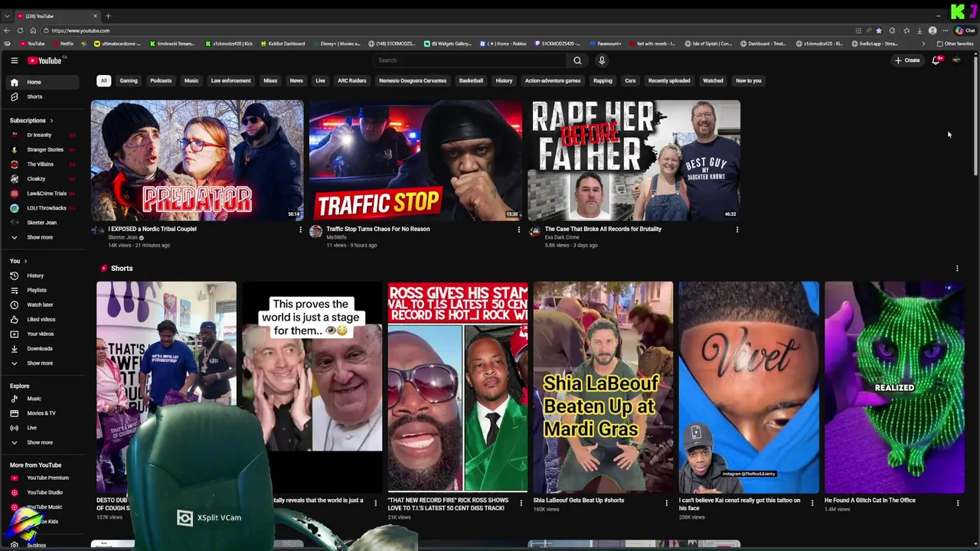Focus the YouTube search field
The height and width of the screenshot is (551, 980).
point(470,60)
